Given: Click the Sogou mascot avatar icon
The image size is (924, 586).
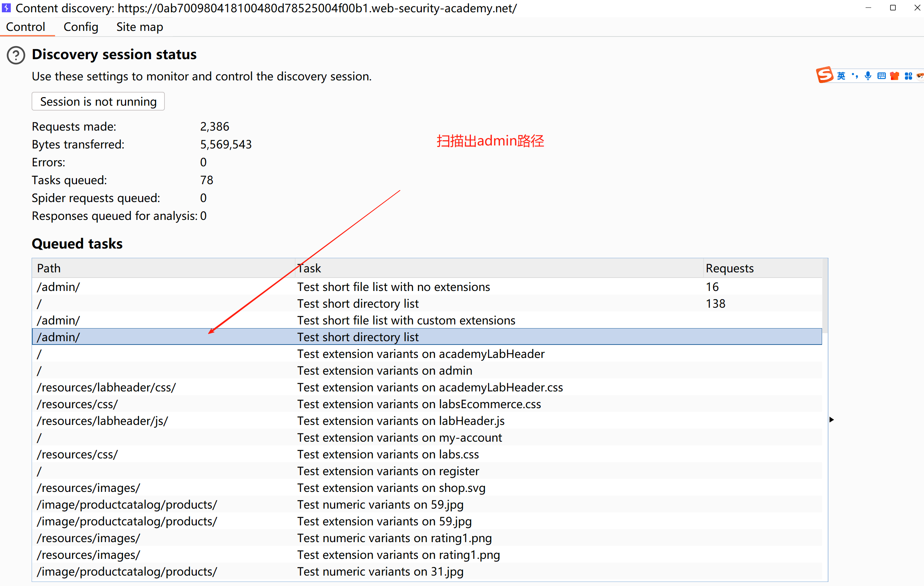Looking at the screenshot, I should pos(920,76).
